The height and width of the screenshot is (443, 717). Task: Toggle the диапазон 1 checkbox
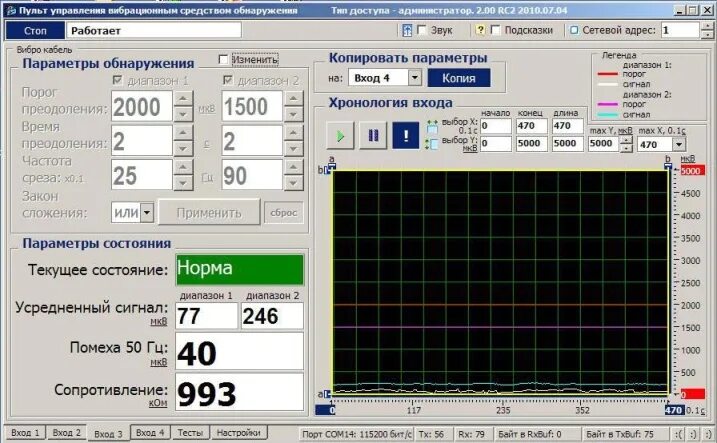118,80
